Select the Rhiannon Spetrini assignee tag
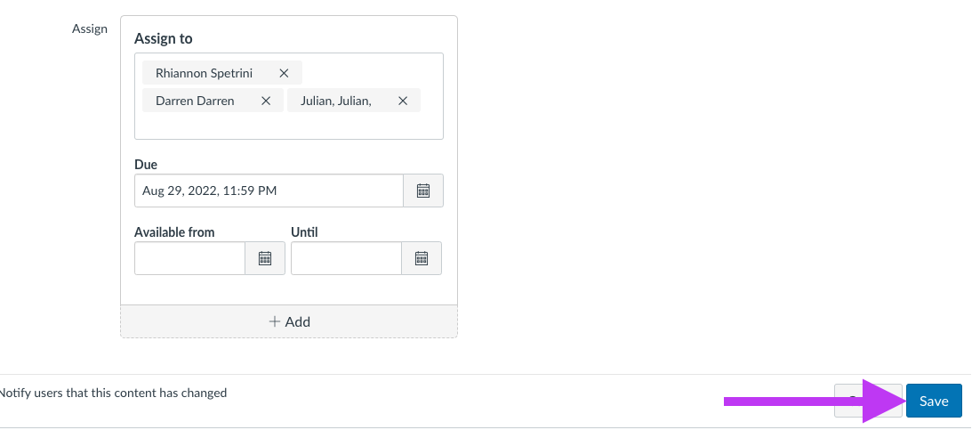The width and height of the screenshot is (980, 430). (x=204, y=73)
